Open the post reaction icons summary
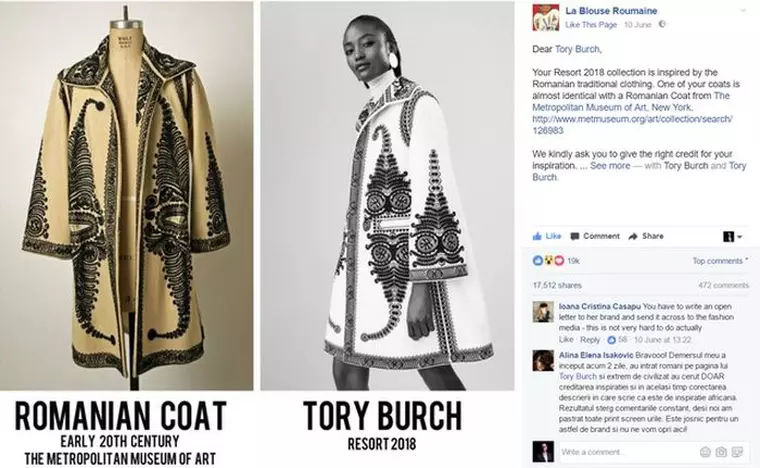The image size is (760, 468). click(x=548, y=260)
